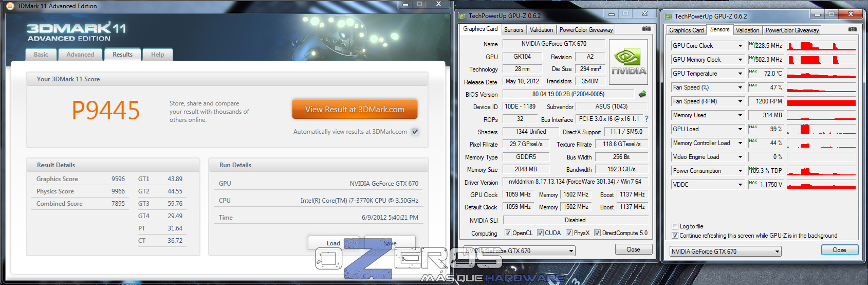The width and height of the screenshot is (868, 285).
Task: Toggle the OpenCL checkbox
Action: (508, 233)
